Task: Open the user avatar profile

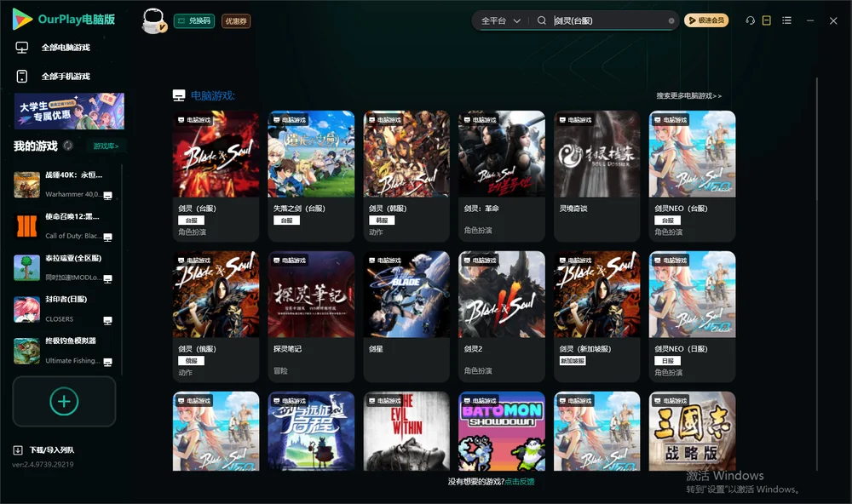Action: point(153,21)
